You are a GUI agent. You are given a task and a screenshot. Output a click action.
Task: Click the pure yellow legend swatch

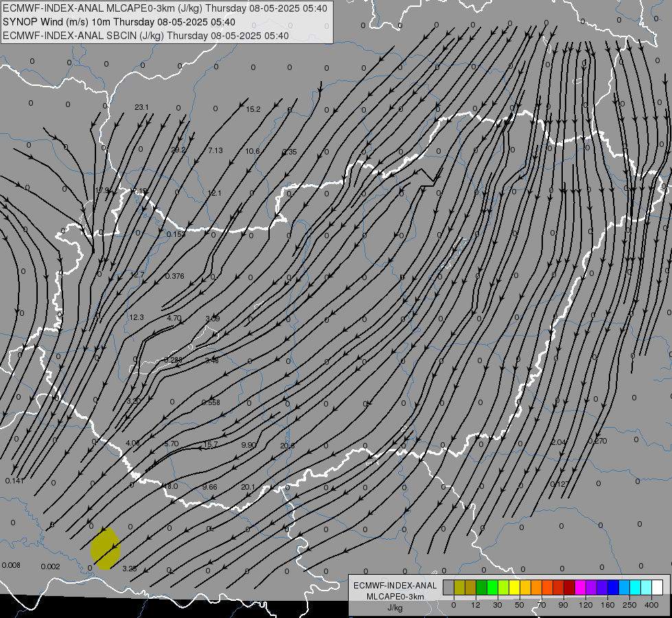point(514,588)
